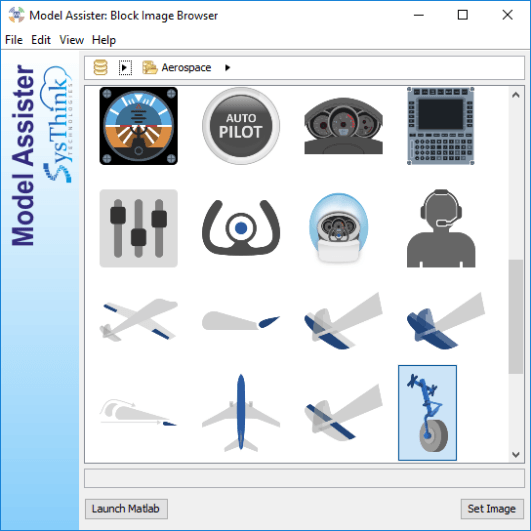531x531 pixels.
Task: Select the AUTO PILOT button image
Action: coord(241,126)
